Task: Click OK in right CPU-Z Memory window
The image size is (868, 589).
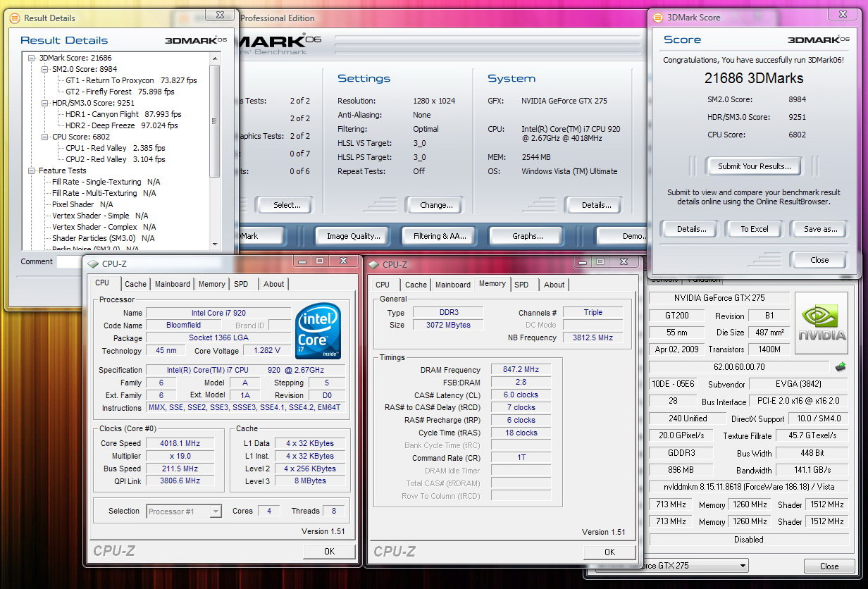Action: (609, 552)
